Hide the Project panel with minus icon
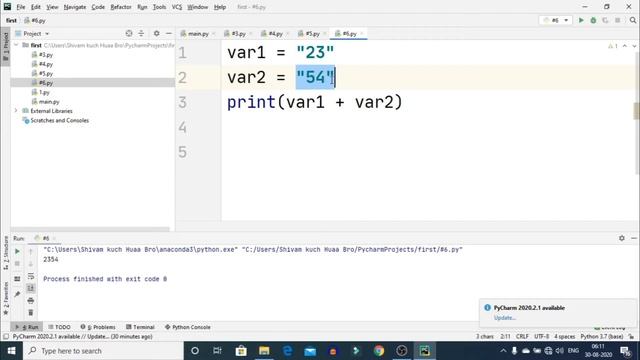The height and width of the screenshot is (360, 640). (x=169, y=33)
